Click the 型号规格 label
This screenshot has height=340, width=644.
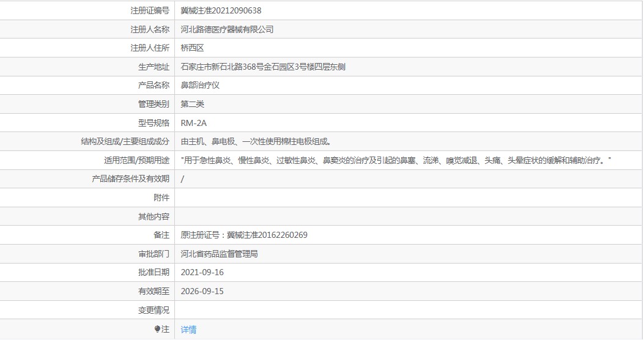(154, 123)
